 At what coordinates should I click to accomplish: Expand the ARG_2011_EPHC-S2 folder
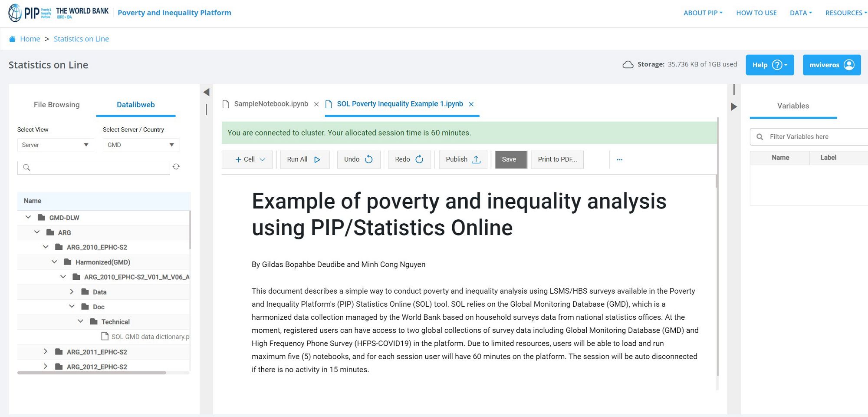click(46, 351)
